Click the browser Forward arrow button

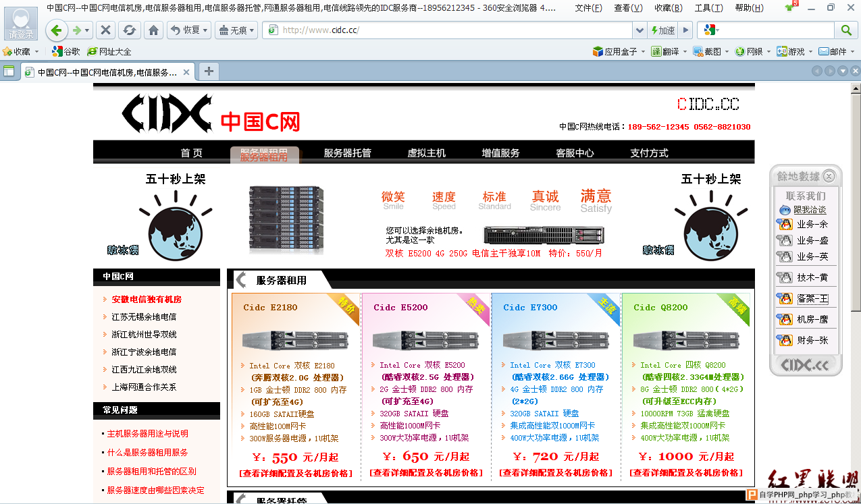point(77,30)
